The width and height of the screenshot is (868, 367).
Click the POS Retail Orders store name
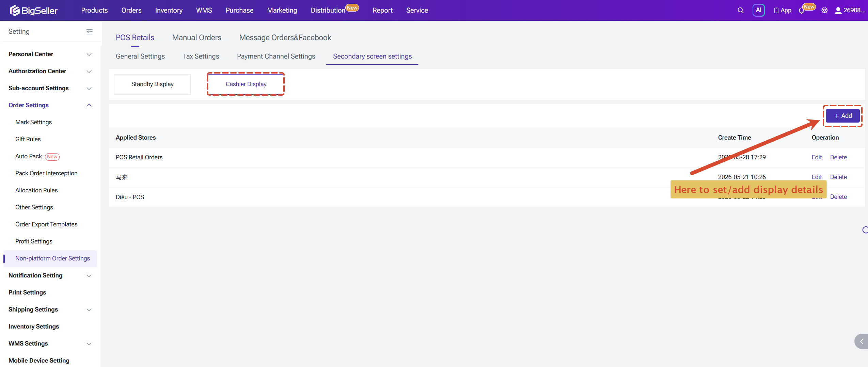139,157
